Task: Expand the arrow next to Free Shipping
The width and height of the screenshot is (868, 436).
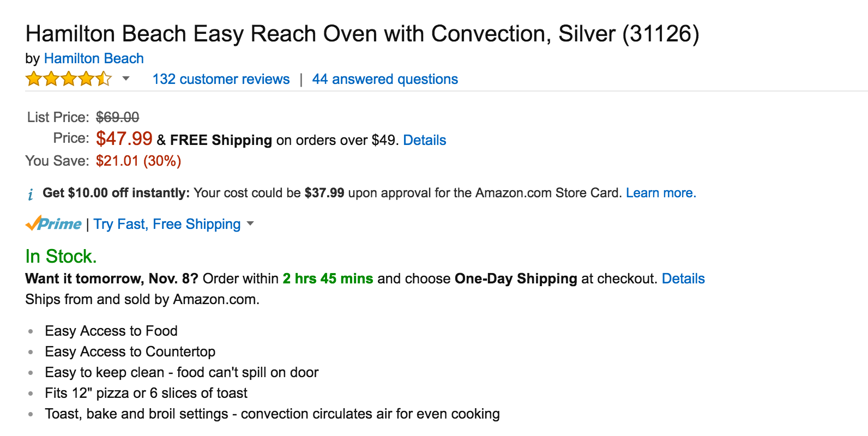Action: (250, 223)
